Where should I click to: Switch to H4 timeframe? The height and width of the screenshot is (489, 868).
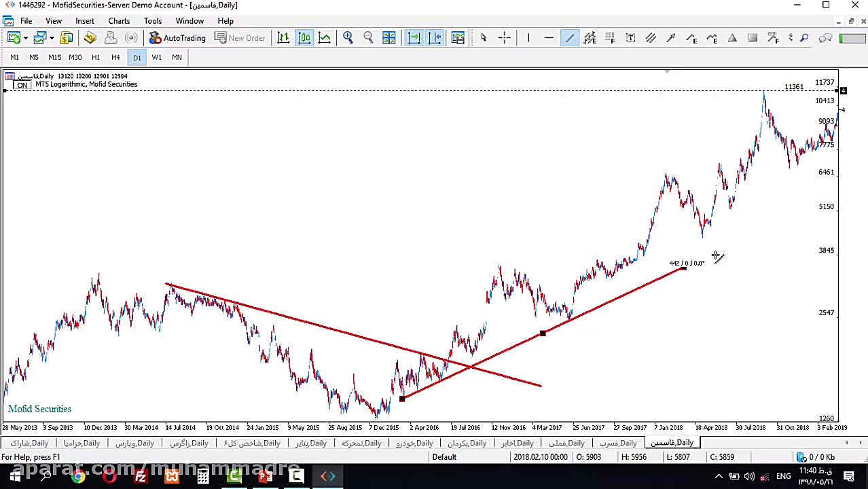(115, 58)
